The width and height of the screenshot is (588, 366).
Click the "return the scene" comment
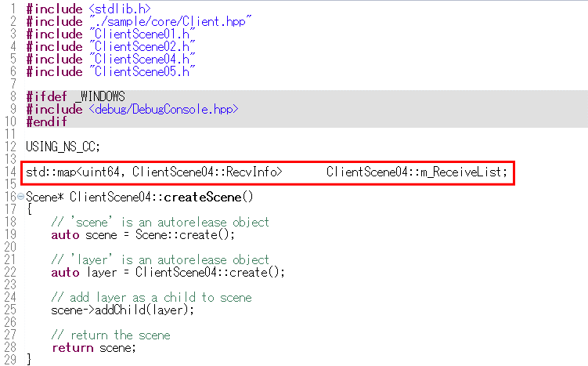(x=111, y=335)
